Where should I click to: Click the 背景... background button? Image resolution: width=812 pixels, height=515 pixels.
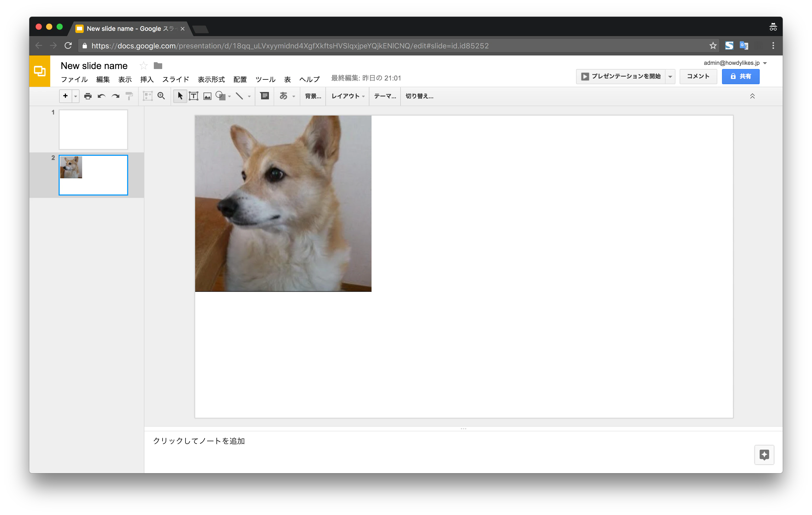pos(313,96)
